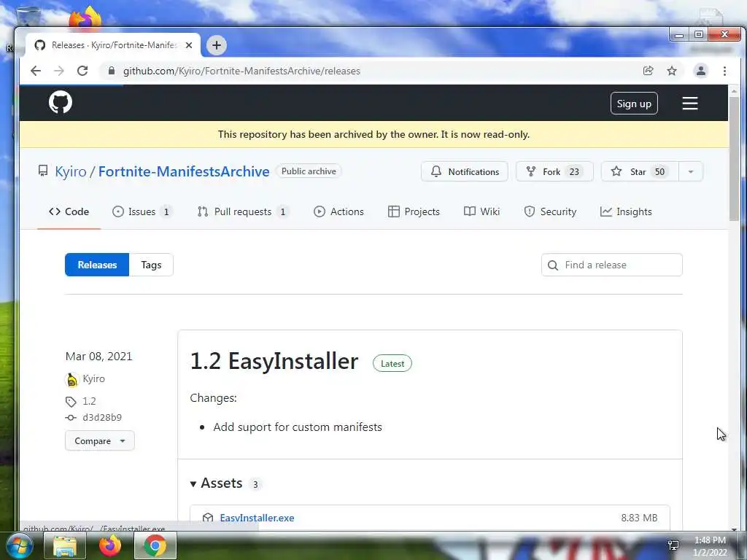The height and width of the screenshot is (560, 747).
Task: Click 'Add suport for custom manifests' text
Action: [298, 427]
